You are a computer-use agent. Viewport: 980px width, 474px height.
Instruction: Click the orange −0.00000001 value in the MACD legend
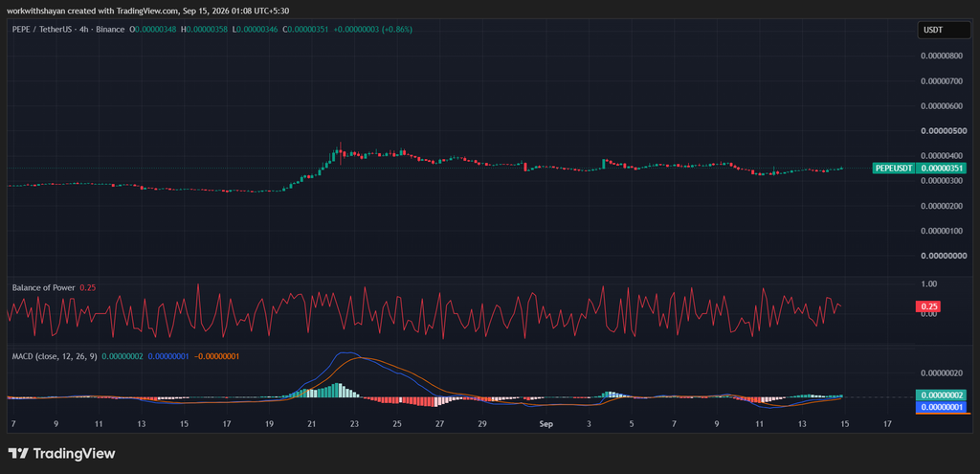point(216,356)
